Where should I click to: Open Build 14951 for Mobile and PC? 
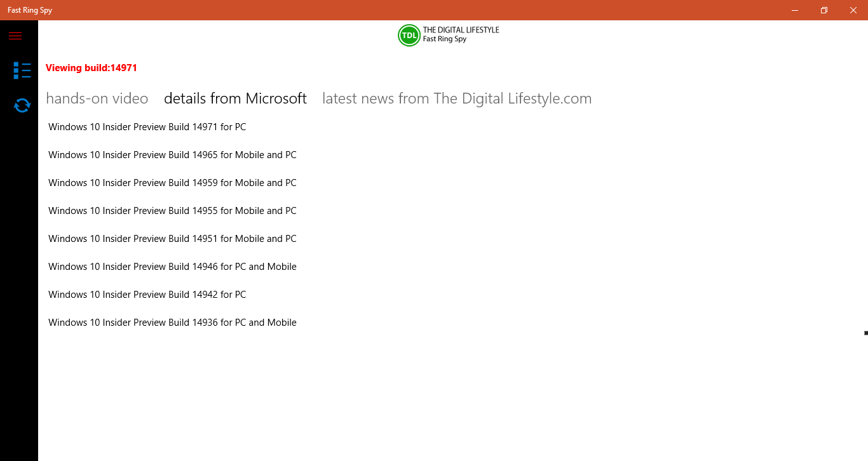coord(172,239)
